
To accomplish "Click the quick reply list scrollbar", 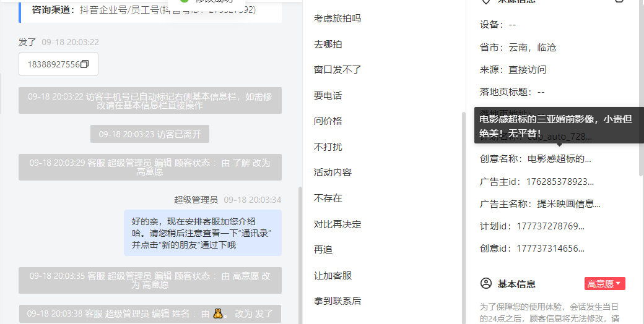I will click(x=464, y=218).
